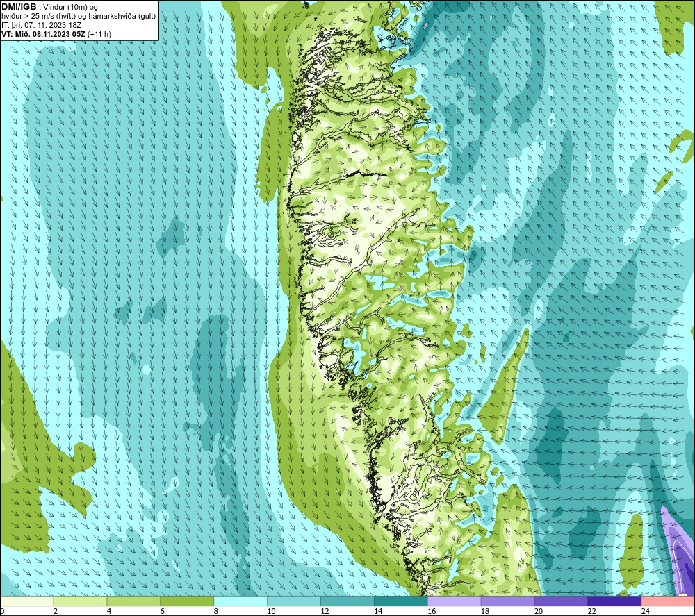Click the 18–20 m/s purple legend swatch
This screenshot has width=695, height=616.
[507, 601]
